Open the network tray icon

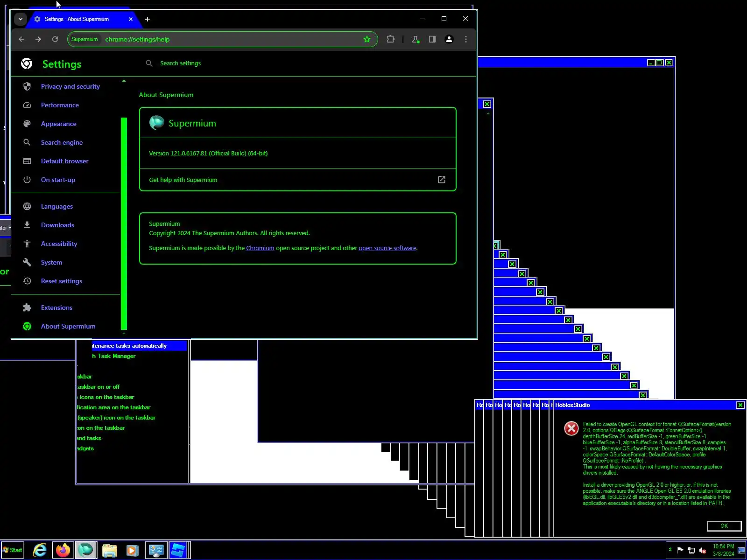pos(691,550)
